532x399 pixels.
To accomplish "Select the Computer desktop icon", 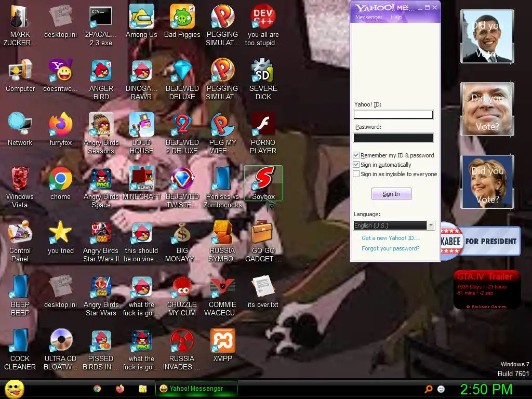I will pyautogui.click(x=20, y=75).
